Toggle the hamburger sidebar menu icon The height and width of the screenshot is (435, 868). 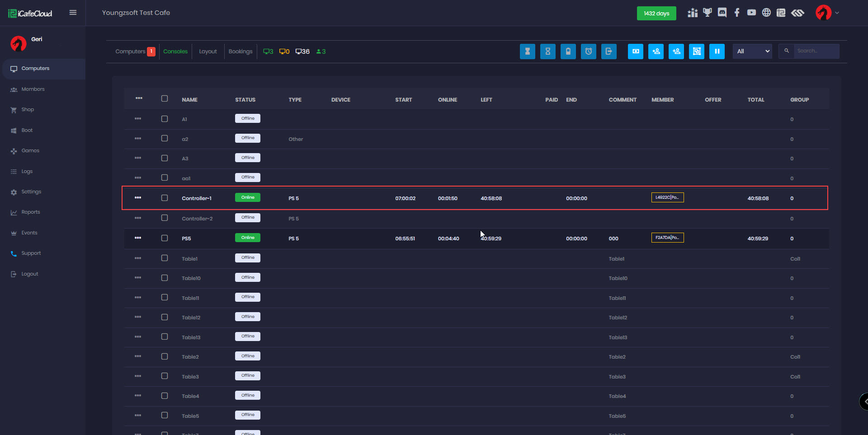coord(73,13)
